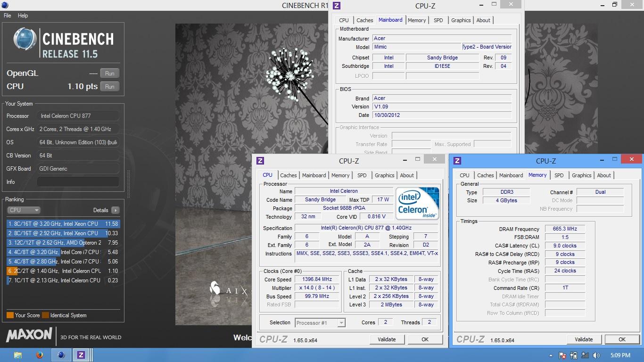This screenshot has height=362, width=644.
Task: Click Validate in the CPU CPU-Z window
Action: coord(387,339)
